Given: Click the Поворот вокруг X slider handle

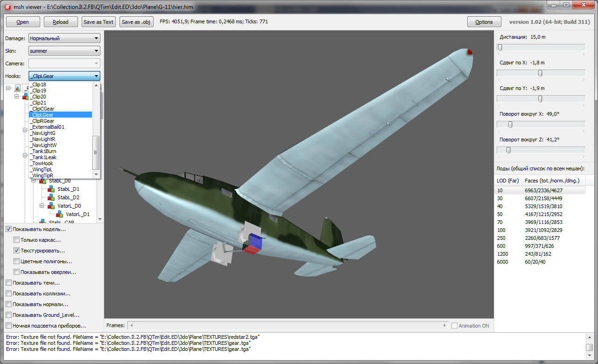Looking at the screenshot, I should tap(510, 124).
